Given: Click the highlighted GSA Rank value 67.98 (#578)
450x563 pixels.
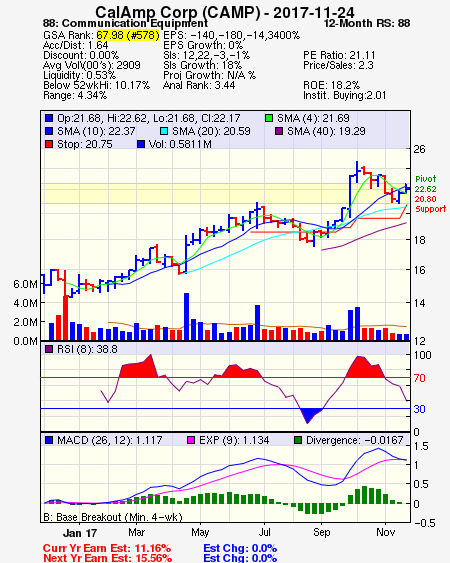Looking at the screenshot, I should click(x=128, y=35).
